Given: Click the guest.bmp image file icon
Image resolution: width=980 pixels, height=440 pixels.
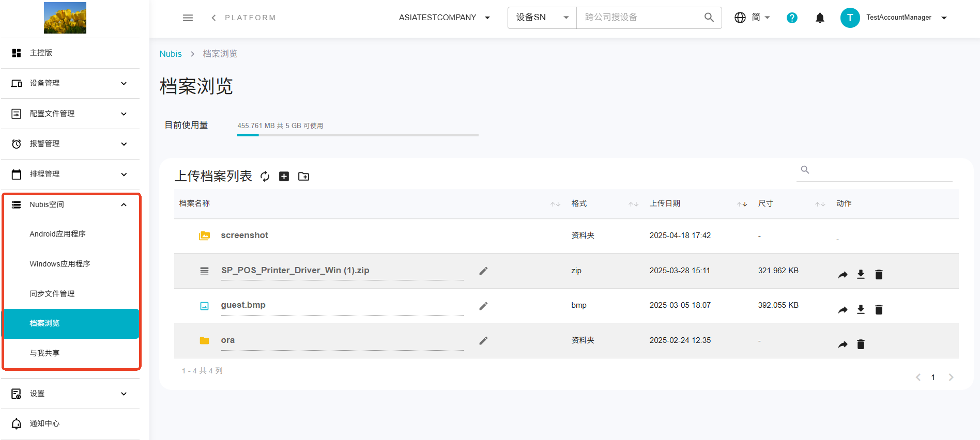Looking at the screenshot, I should [205, 306].
